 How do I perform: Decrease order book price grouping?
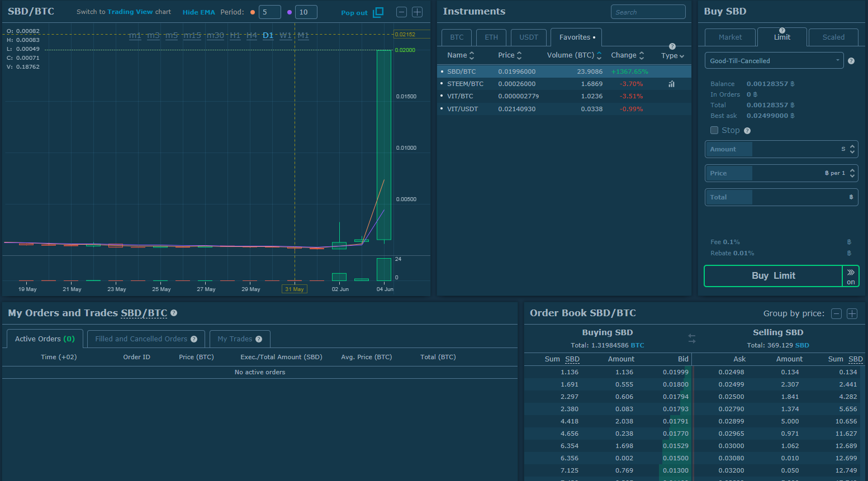(836, 313)
